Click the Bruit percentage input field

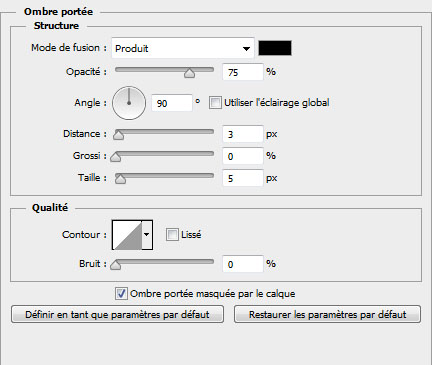coord(243,264)
